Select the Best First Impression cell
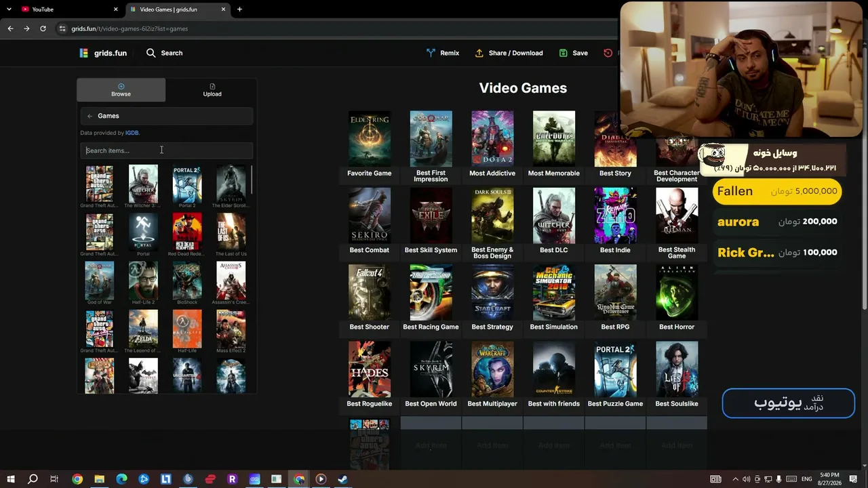The width and height of the screenshot is (868, 488). click(x=431, y=146)
